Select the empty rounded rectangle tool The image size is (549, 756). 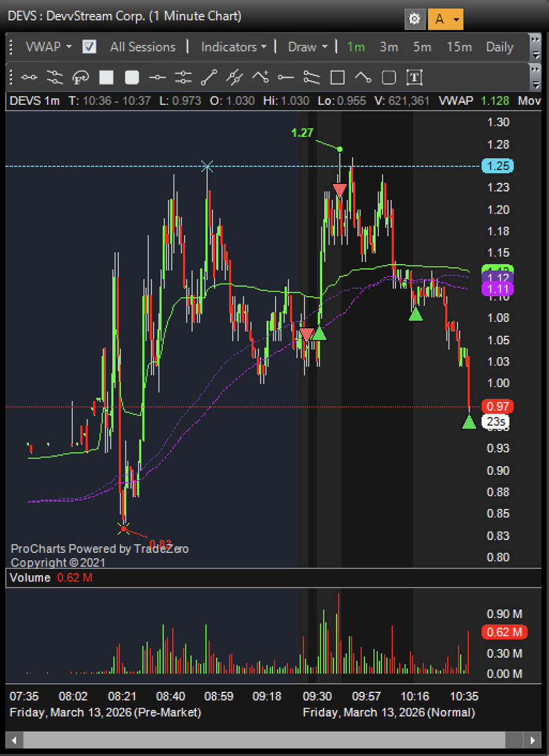click(389, 77)
